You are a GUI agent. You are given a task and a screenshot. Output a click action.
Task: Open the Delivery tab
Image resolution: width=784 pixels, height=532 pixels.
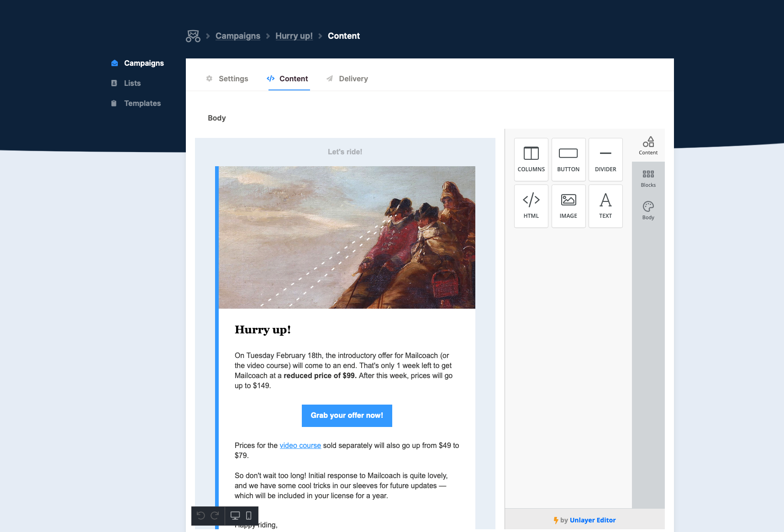347,79
